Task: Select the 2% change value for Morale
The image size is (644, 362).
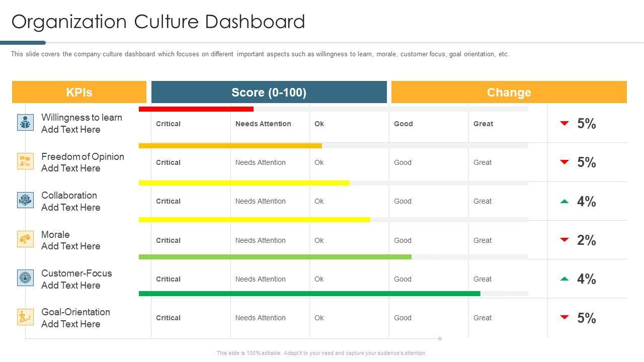Action: 587,240
